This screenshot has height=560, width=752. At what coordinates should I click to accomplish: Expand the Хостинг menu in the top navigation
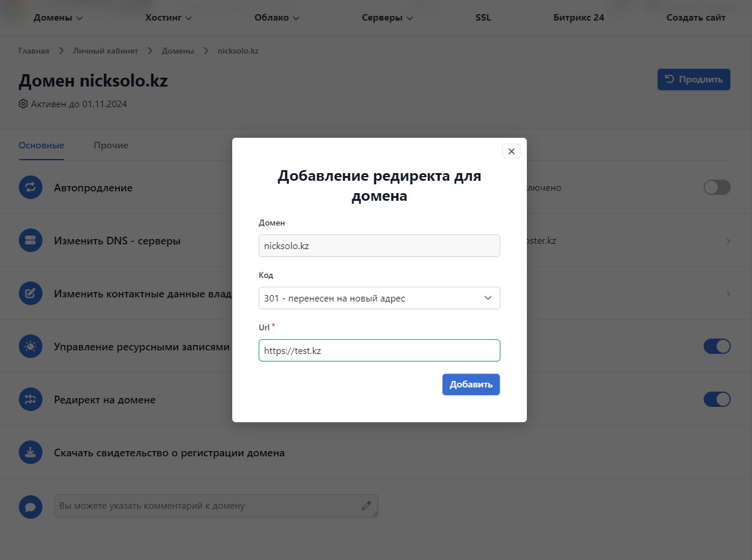click(169, 18)
